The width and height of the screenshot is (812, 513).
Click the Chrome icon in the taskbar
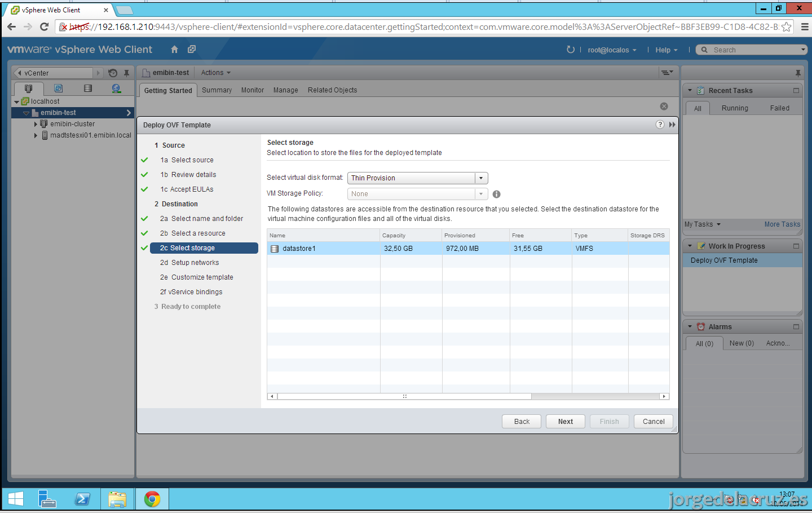click(x=152, y=499)
